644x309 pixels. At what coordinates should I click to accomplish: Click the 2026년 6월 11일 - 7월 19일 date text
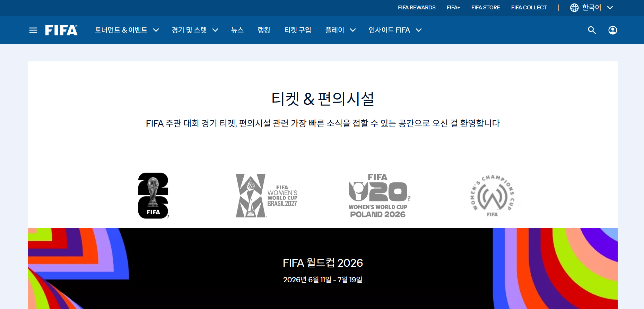(323, 280)
